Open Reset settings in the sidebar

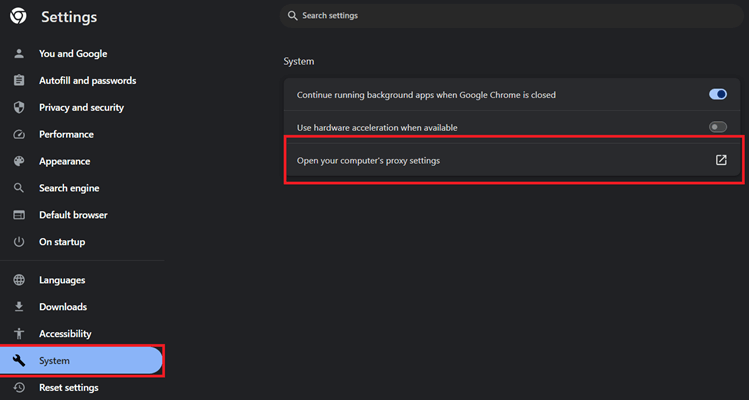68,388
